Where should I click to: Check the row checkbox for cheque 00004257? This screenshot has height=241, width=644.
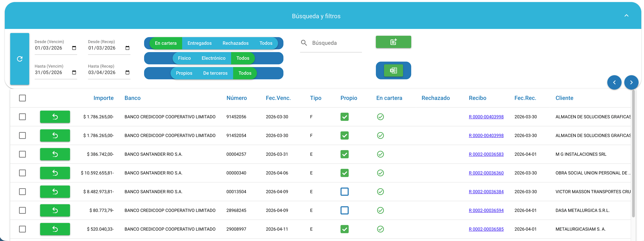click(x=22, y=154)
